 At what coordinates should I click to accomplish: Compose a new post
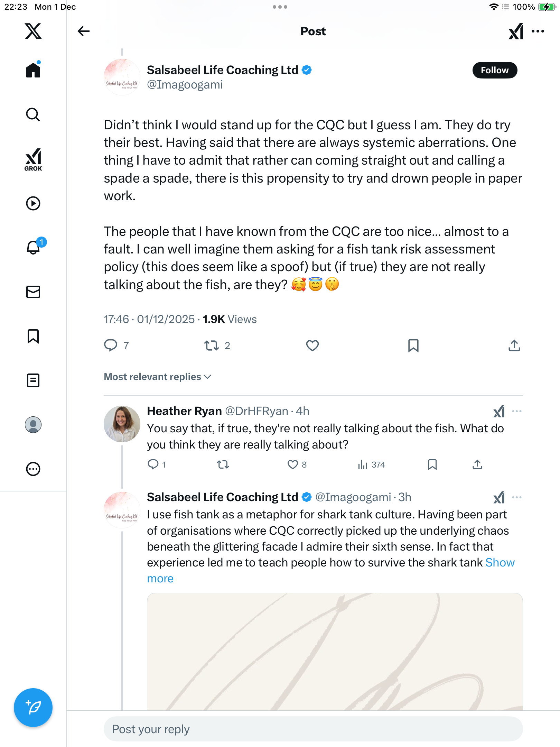pyautogui.click(x=33, y=708)
